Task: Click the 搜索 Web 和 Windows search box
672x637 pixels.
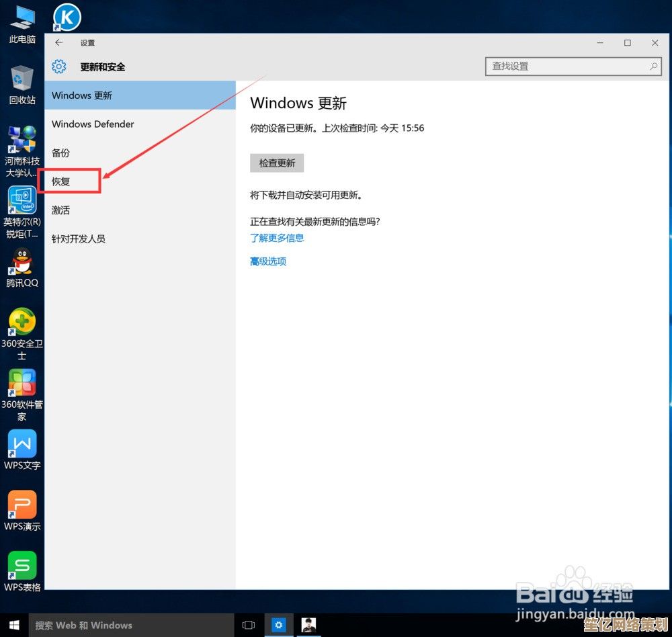Action: (x=131, y=625)
